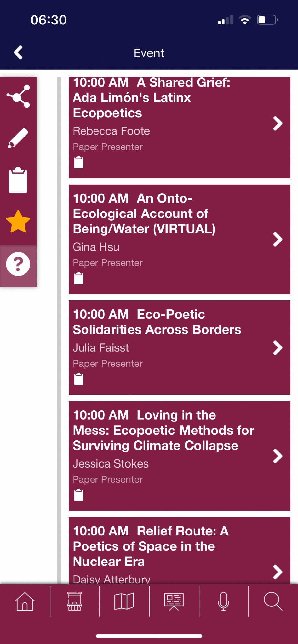The width and height of the screenshot is (298, 644).
Task: Open the Relief Route paper title
Action: pyautogui.click(x=151, y=546)
